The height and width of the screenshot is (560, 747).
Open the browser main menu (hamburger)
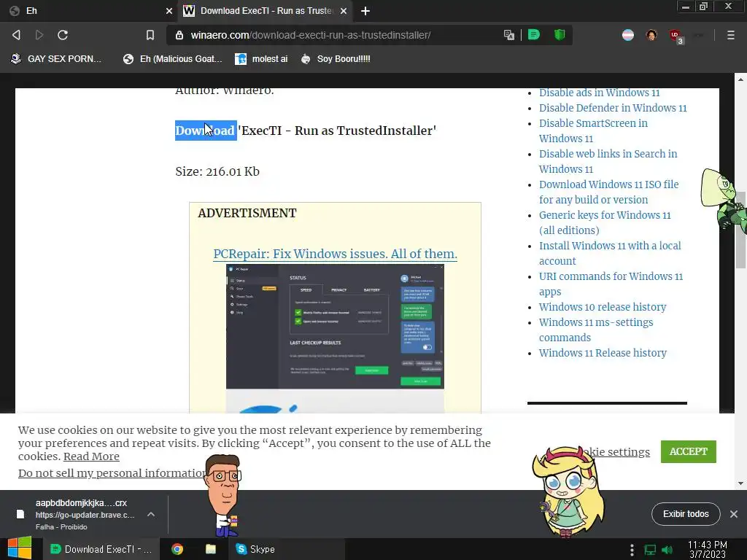tap(730, 35)
